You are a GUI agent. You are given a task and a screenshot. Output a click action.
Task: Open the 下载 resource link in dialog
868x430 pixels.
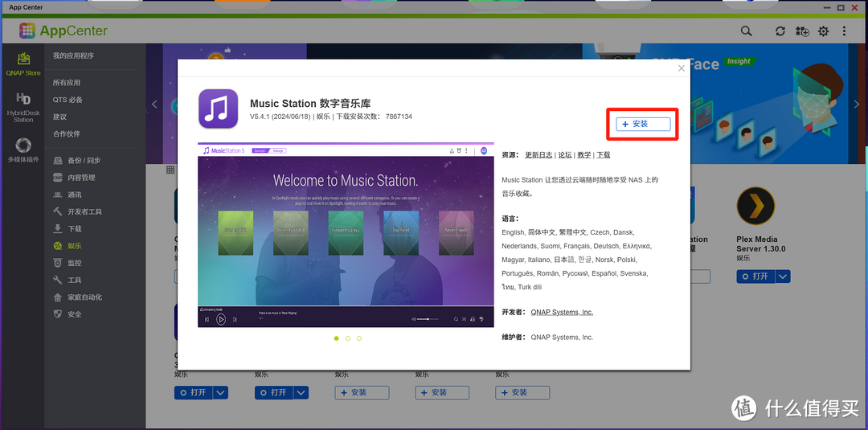tap(604, 155)
